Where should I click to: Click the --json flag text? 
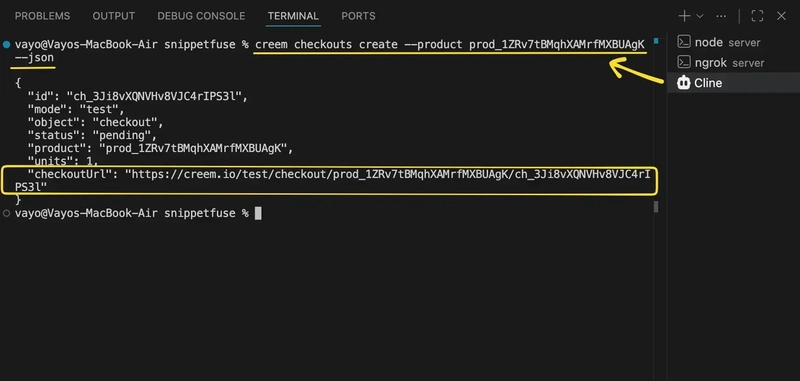(34, 58)
